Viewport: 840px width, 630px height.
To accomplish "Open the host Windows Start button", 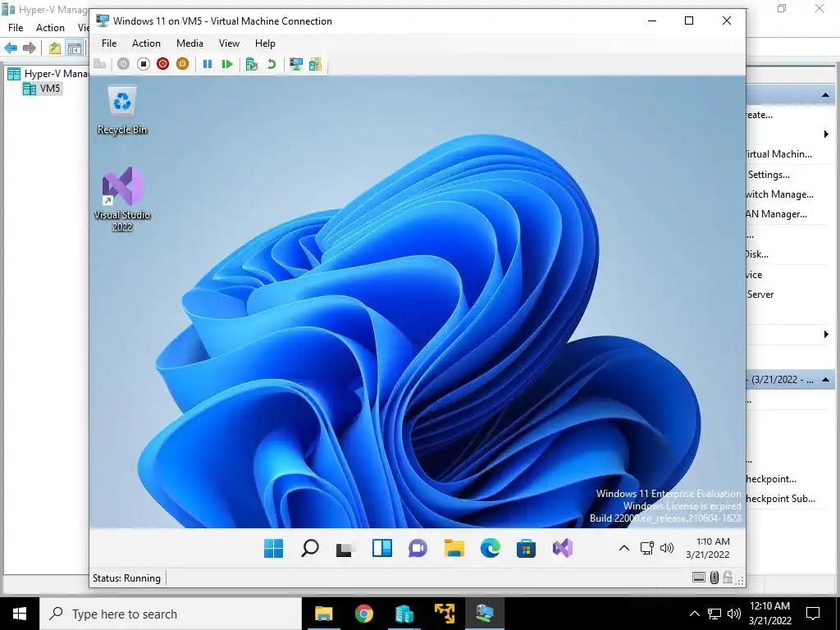I will (20, 614).
